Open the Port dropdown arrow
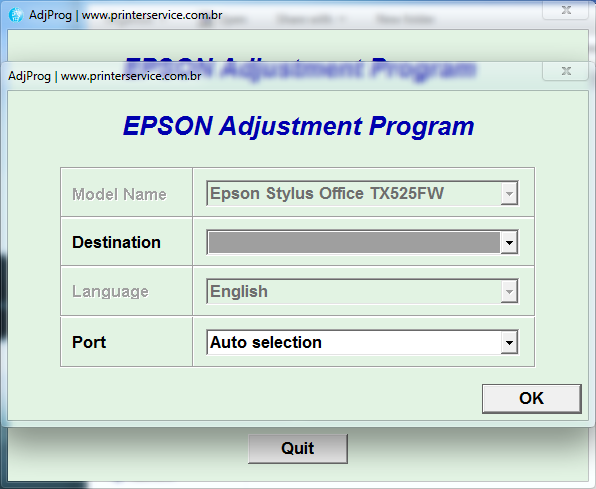Viewport: 596px width, 489px height. 509,342
